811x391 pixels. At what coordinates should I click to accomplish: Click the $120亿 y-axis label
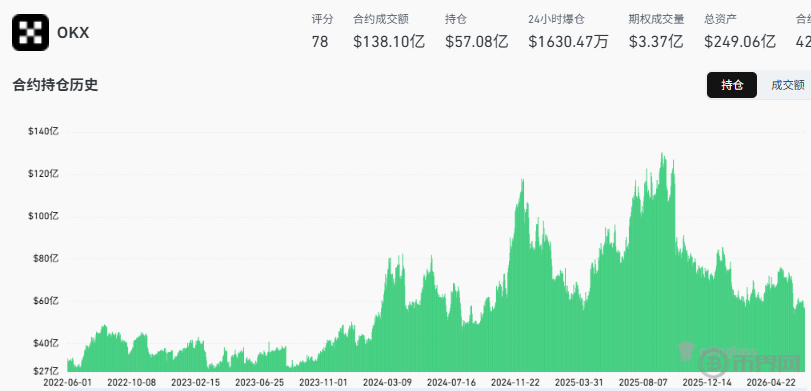pos(43,174)
